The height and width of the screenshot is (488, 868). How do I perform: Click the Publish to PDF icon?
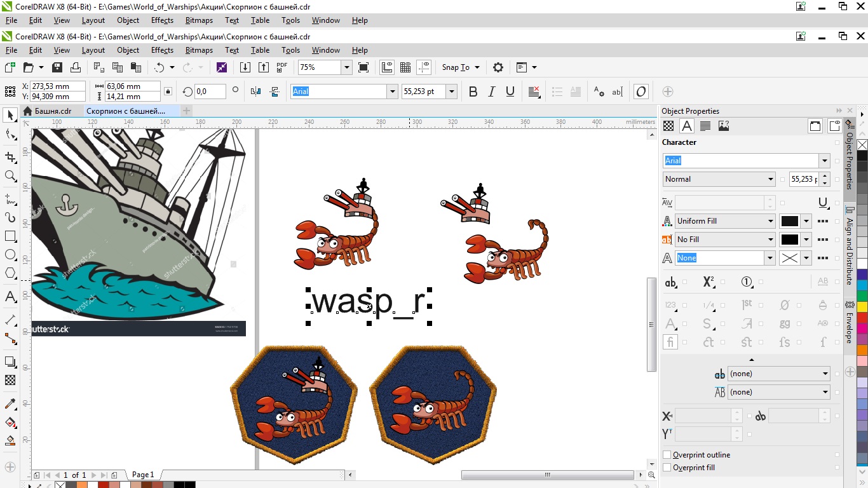[x=282, y=67]
